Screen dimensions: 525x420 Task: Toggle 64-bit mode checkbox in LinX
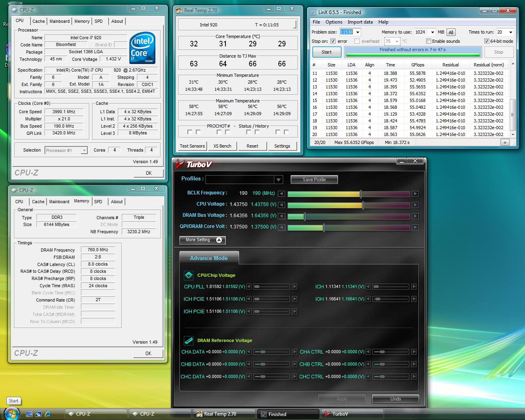487,41
